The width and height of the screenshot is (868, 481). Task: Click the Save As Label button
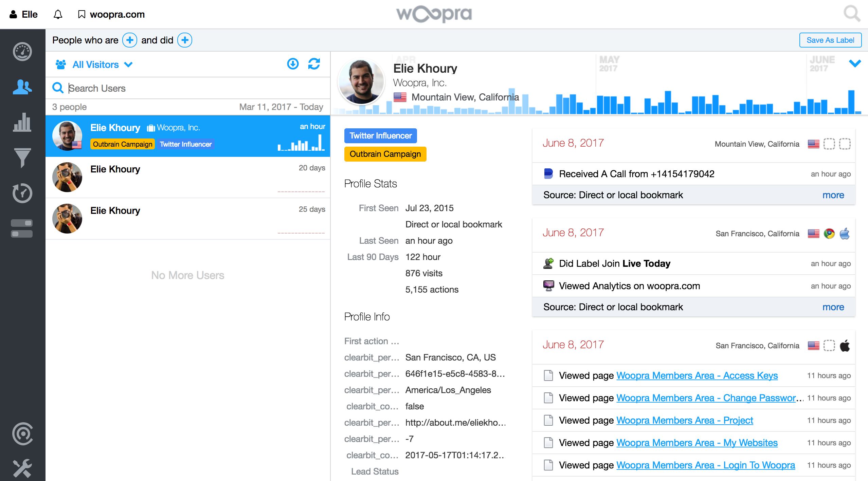[830, 40]
